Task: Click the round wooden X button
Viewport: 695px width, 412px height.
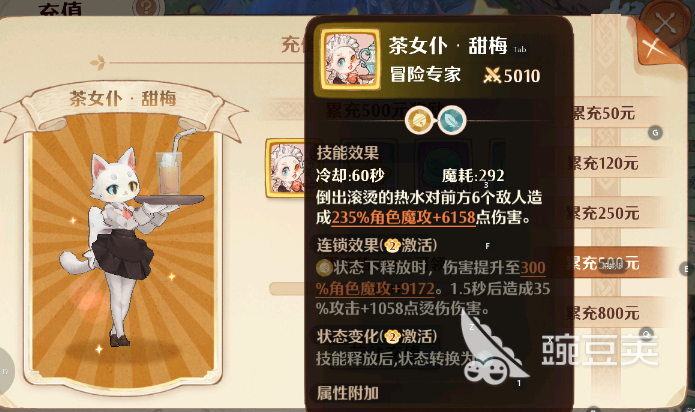Action: (665, 22)
